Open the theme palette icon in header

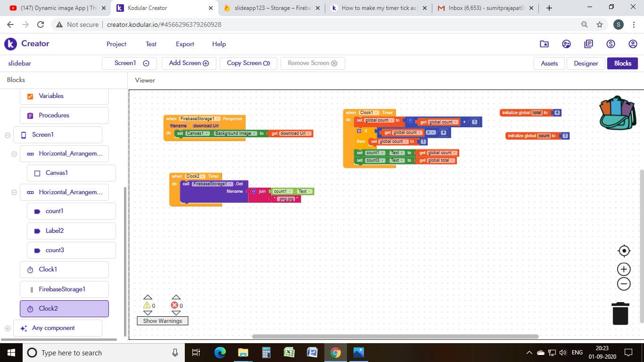click(x=566, y=44)
